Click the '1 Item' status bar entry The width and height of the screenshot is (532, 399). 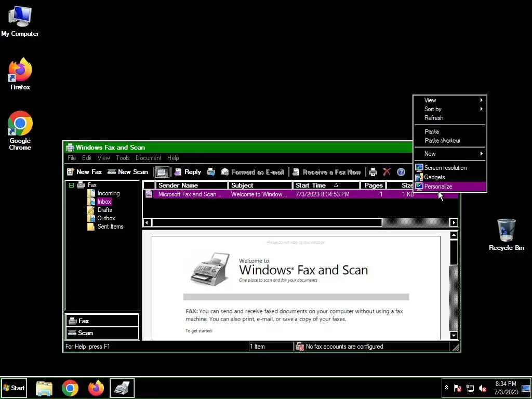pyautogui.click(x=271, y=347)
